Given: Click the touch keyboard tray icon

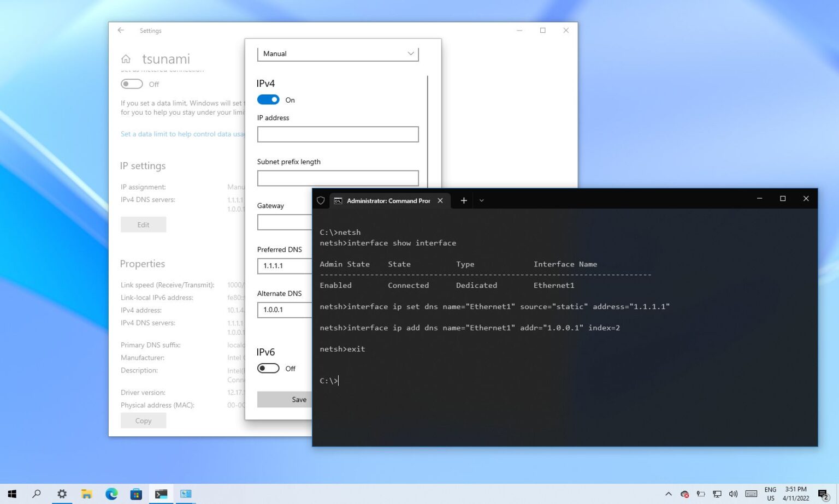Looking at the screenshot, I should click(752, 494).
